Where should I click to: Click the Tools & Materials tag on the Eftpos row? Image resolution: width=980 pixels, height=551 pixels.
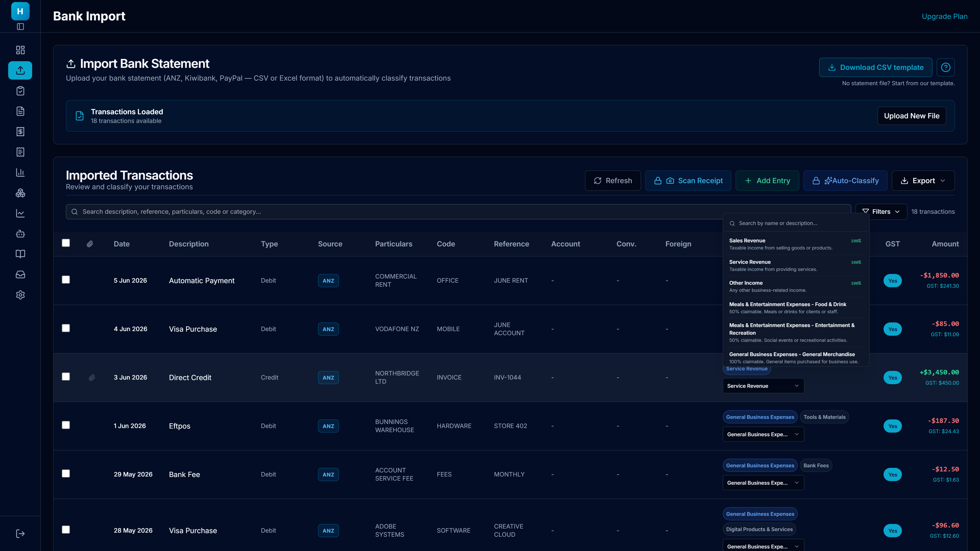click(824, 417)
